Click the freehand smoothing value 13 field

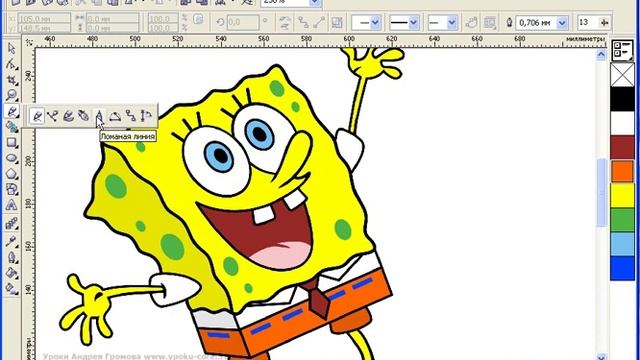(x=587, y=22)
